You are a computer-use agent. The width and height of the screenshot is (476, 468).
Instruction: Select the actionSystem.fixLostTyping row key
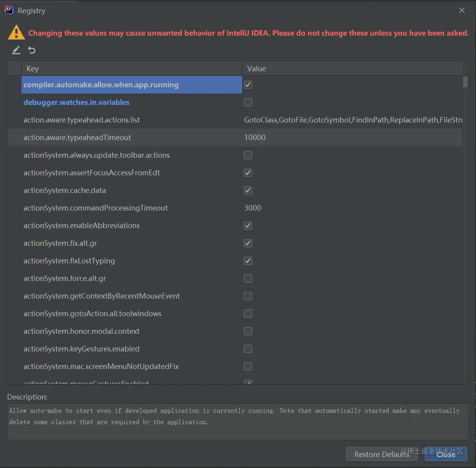pyautogui.click(x=69, y=261)
